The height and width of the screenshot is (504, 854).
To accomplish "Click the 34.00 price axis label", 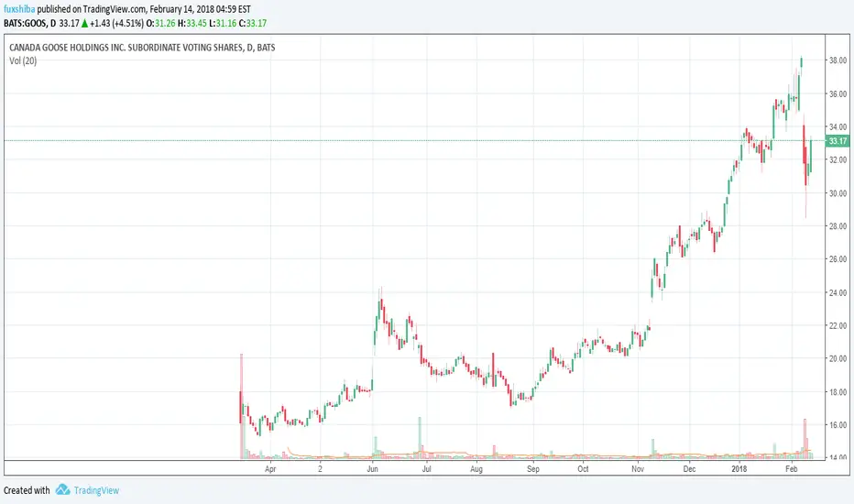I will click(838, 127).
